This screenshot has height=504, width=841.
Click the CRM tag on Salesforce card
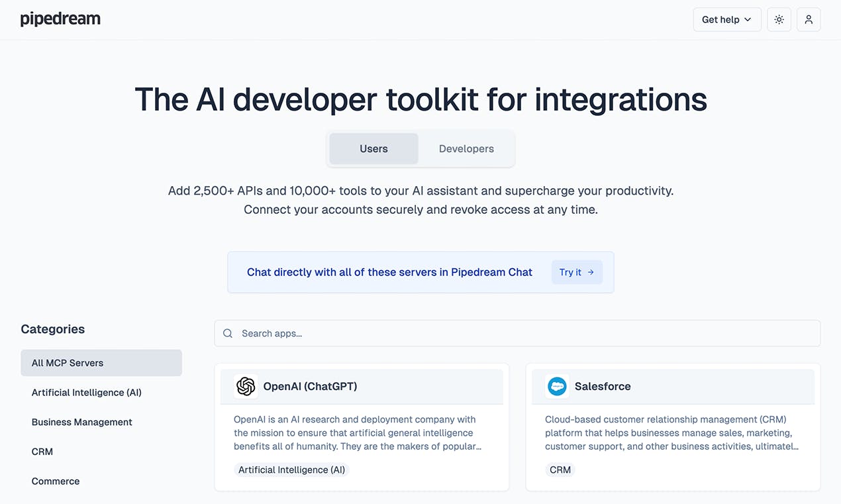[x=560, y=470]
